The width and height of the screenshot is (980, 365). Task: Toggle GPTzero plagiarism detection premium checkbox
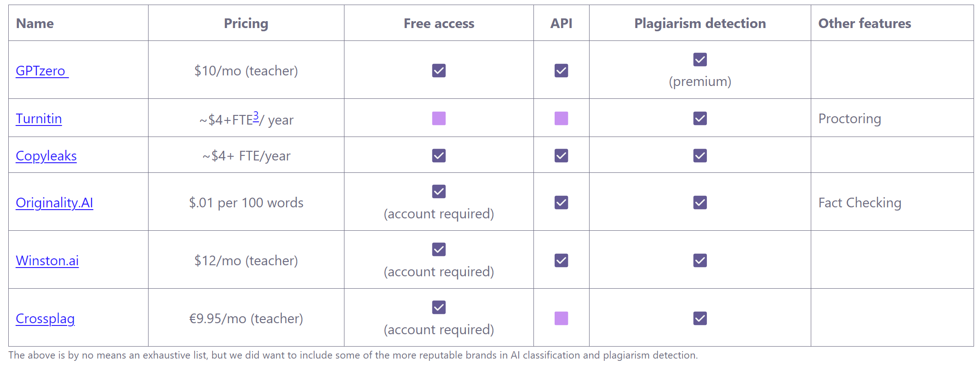(700, 59)
